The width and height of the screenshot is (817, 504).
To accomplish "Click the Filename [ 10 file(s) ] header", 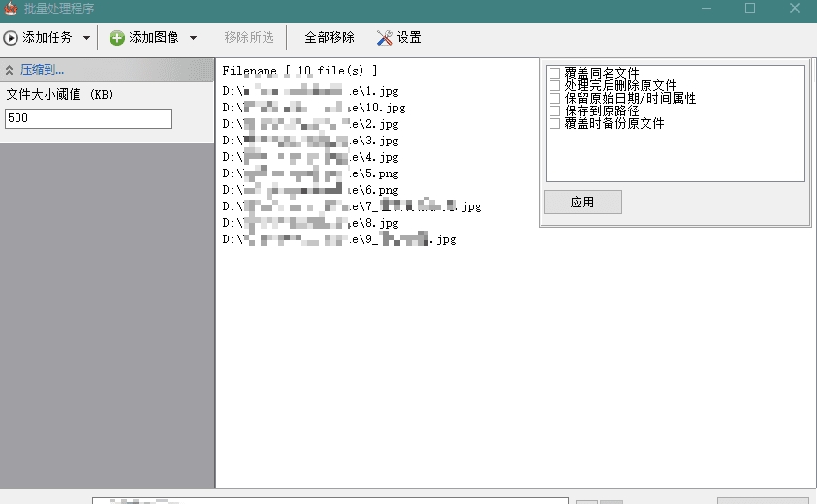I will click(x=299, y=71).
